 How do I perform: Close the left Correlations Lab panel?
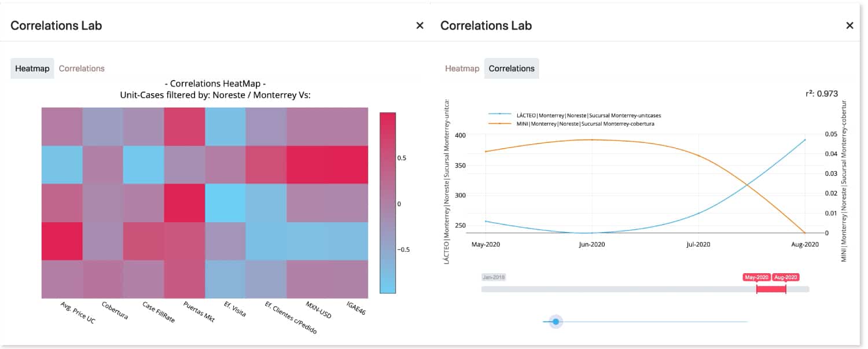pyautogui.click(x=419, y=25)
